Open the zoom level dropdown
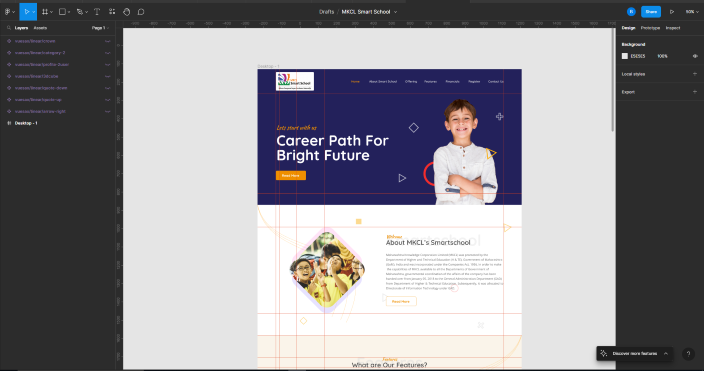Viewport: 704px width, 371px height. [x=692, y=12]
